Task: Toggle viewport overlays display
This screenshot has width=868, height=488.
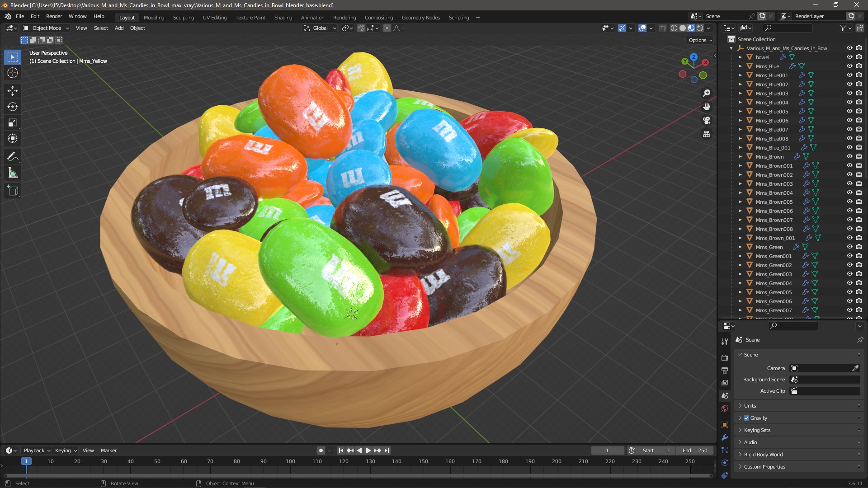Action: tap(642, 28)
